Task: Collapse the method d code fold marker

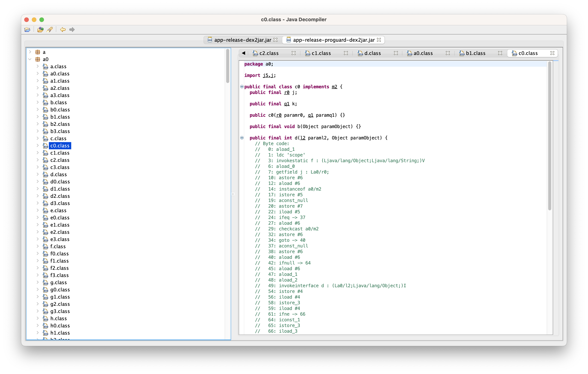Action: pyautogui.click(x=242, y=138)
